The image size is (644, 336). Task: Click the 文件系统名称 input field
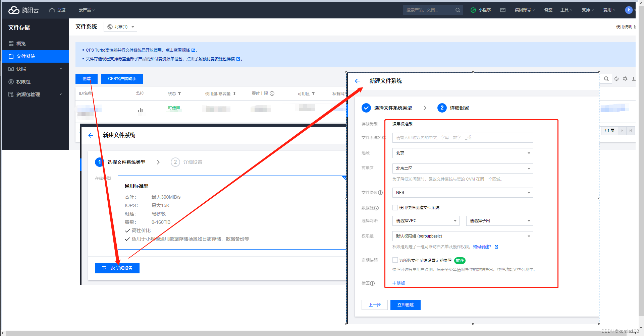click(x=463, y=138)
